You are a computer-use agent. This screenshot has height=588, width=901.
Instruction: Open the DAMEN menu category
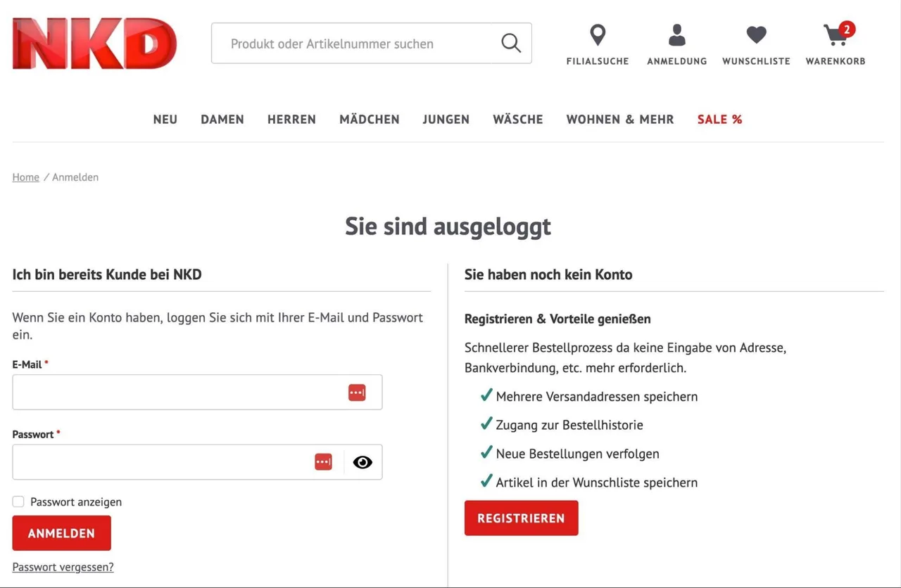pos(222,120)
